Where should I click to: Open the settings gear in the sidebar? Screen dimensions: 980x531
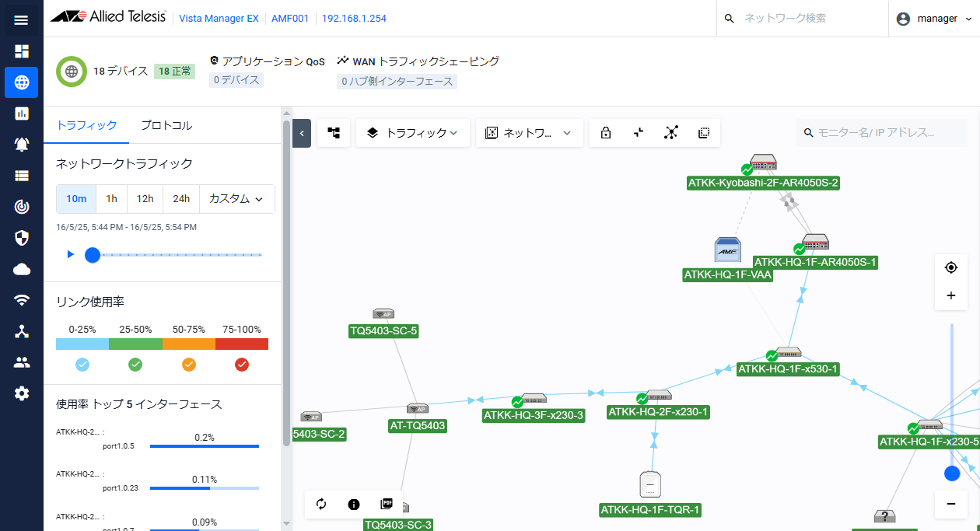pos(22,393)
